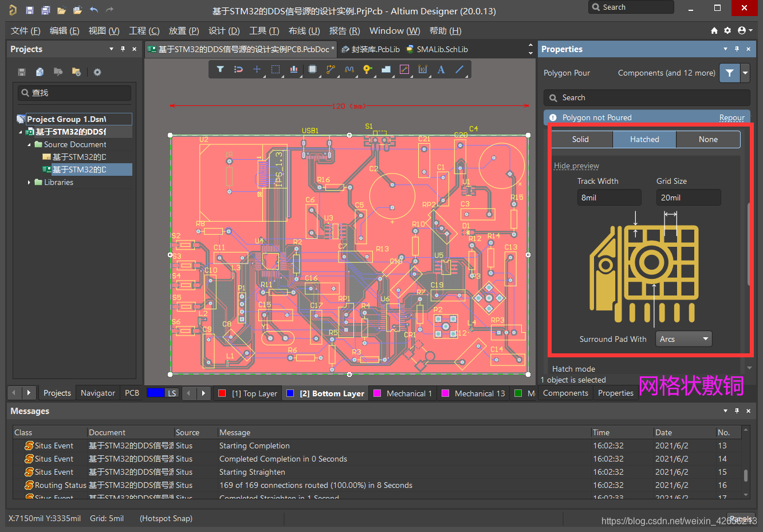The height and width of the screenshot is (532, 763).
Task: Open the Projects panel dropdown arrow
Action: click(111, 49)
